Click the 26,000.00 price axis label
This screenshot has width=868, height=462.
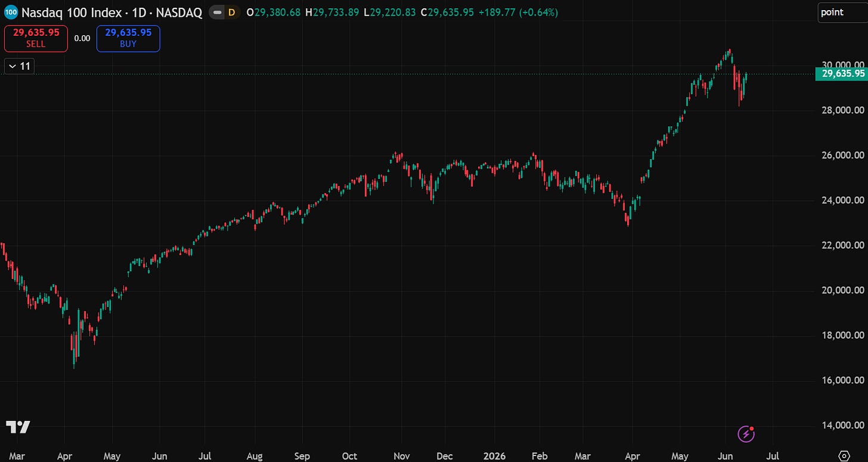[x=842, y=156]
